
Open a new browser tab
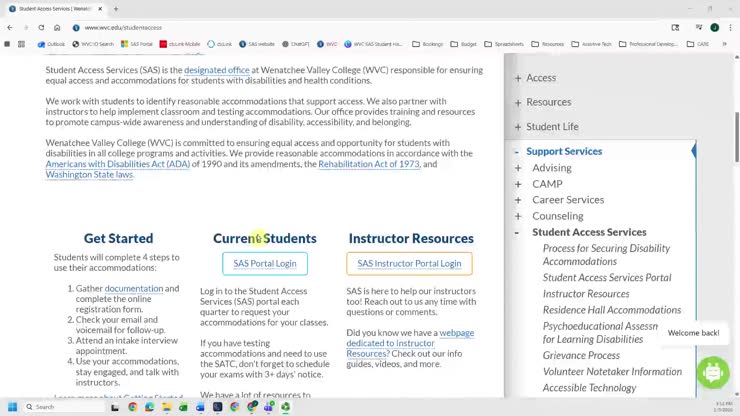pos(116,8)
